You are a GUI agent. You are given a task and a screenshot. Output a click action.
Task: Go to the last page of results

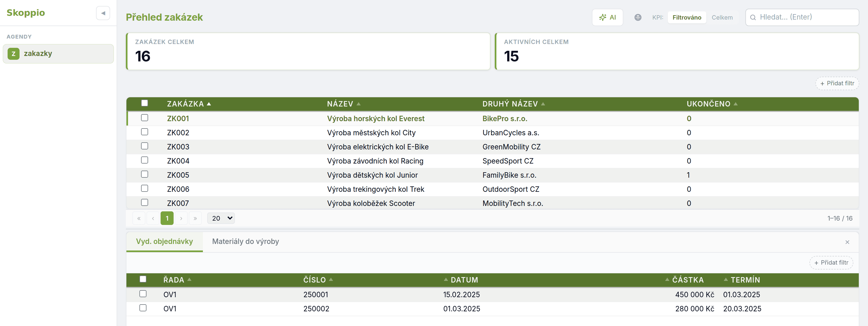[x=195, y=218]
